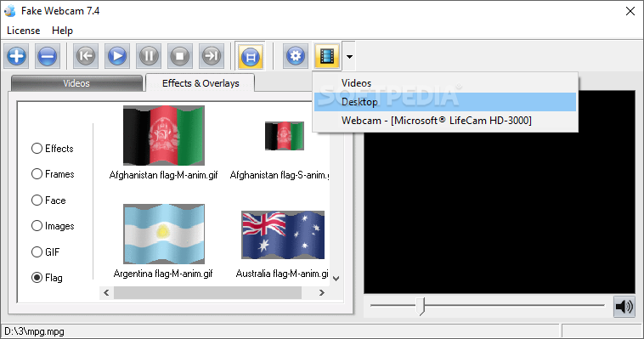Click the Argentina flag-M-anim.gif file name

pyautogui.click(x=163, y=274)
